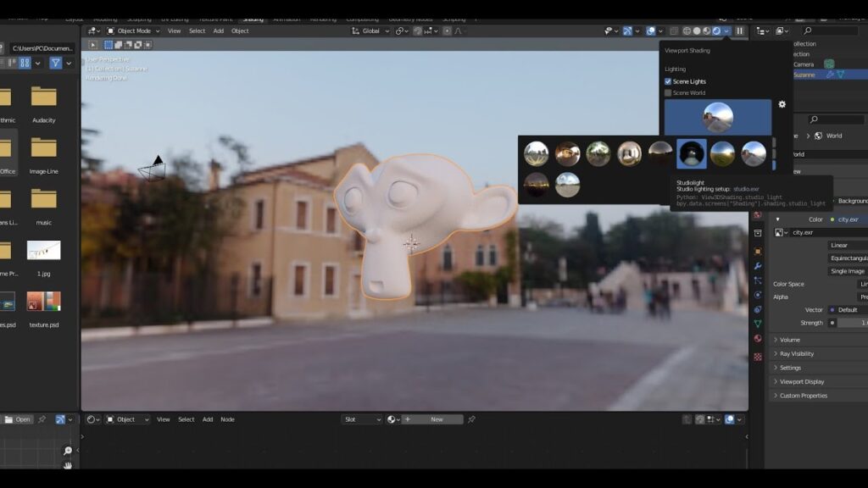Screen dimensions: 868x488
Task: Toggle the show gizmos icon
Action: [x=627, y=31]
